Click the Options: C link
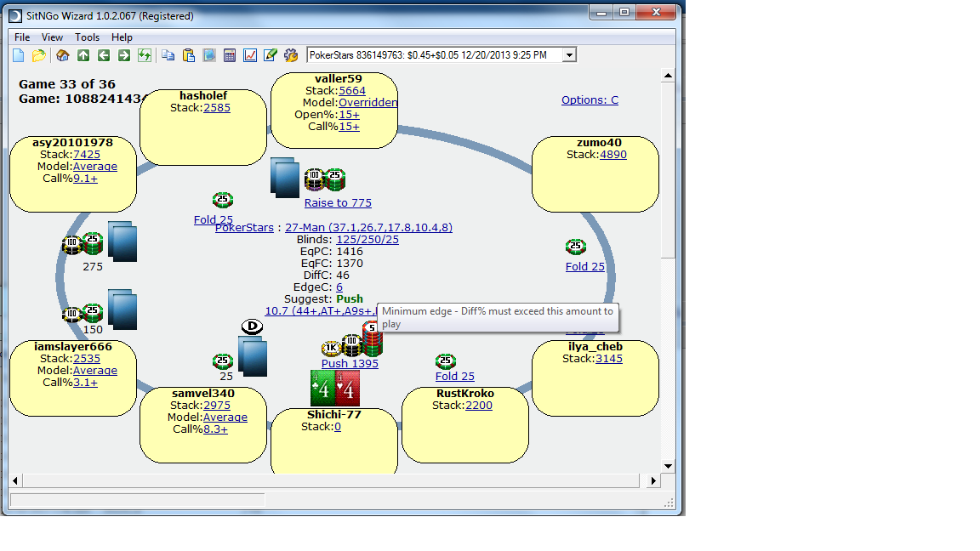 click(590, 100)
